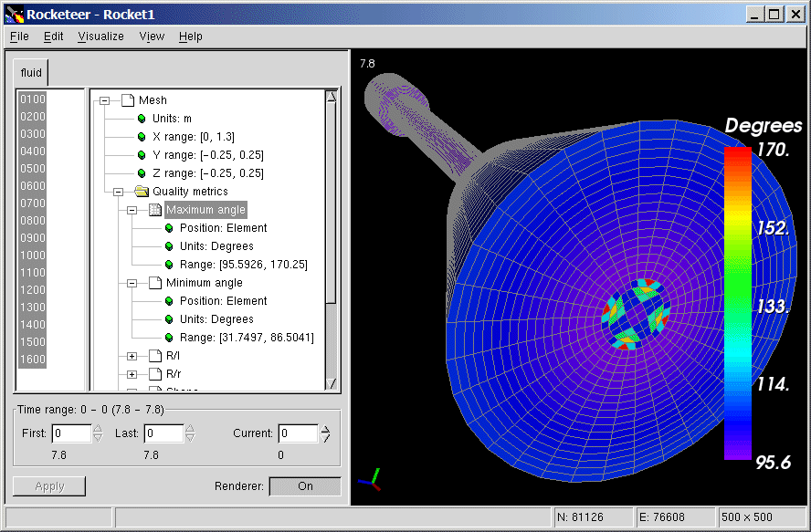811x532 pixels.
Task: Click the colored mesh center in viewport
Action: click(x=636, y=314)
